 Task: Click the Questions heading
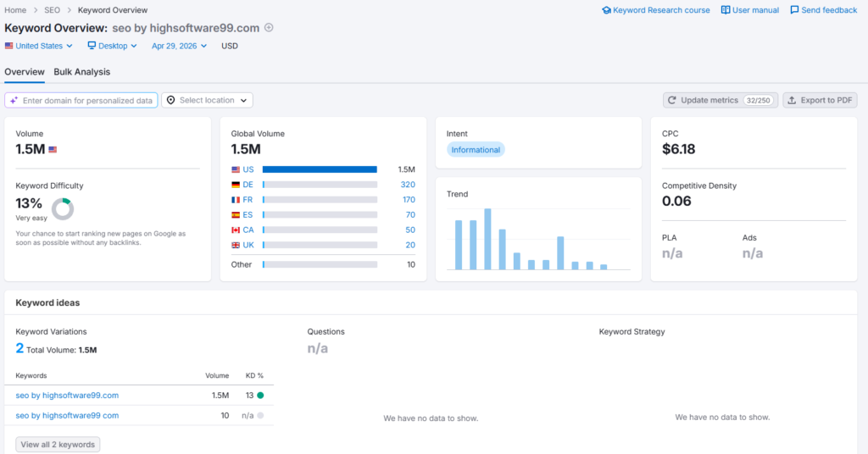326,332
